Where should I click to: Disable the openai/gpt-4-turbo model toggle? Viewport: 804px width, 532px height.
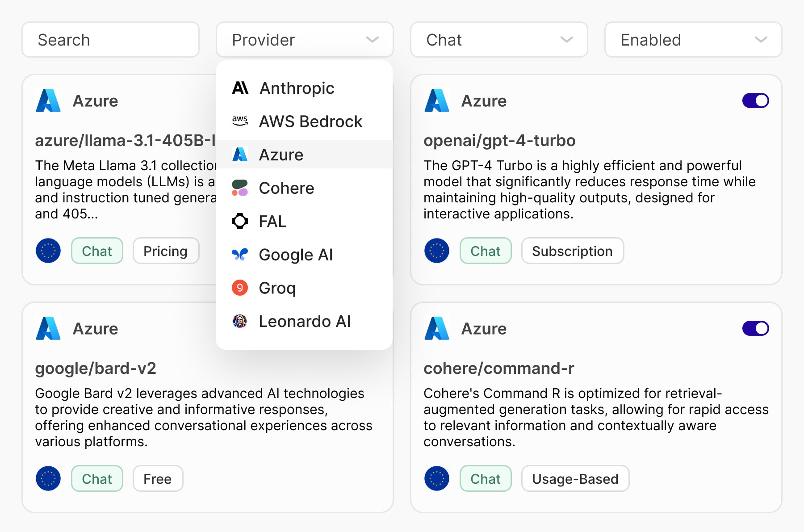coord(755,101)
